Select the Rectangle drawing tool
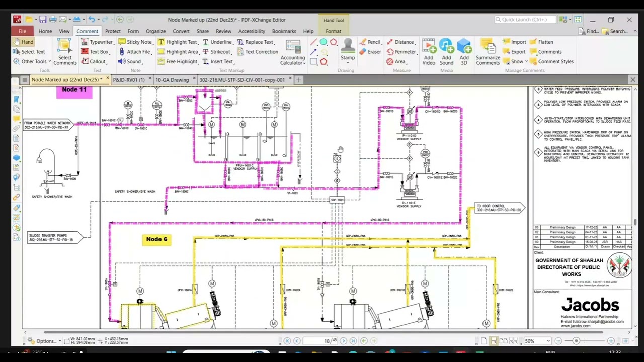 [x=313, y=61]
